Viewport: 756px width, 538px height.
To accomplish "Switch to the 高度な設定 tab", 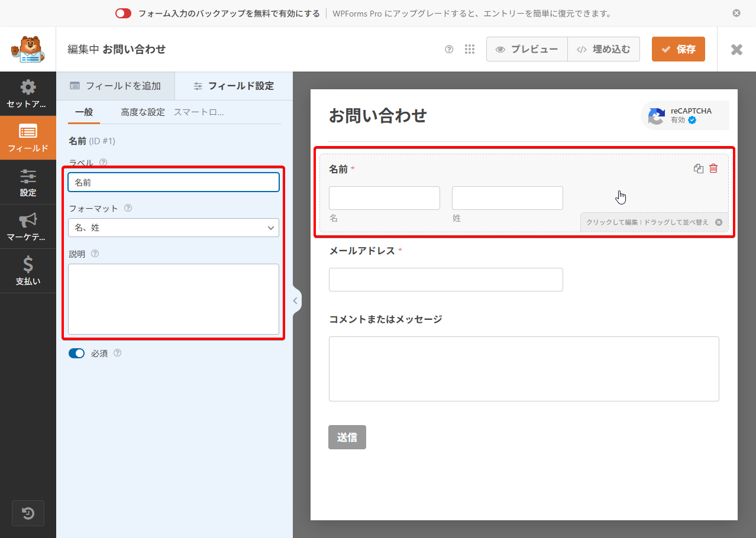I will pos(143,112).
